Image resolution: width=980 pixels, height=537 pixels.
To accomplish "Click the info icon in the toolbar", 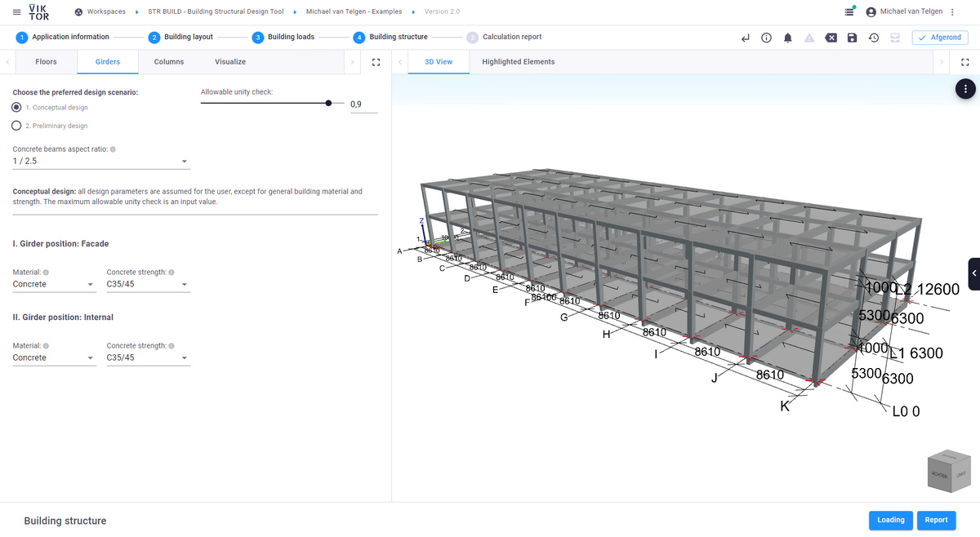I will tap(766, 37).
